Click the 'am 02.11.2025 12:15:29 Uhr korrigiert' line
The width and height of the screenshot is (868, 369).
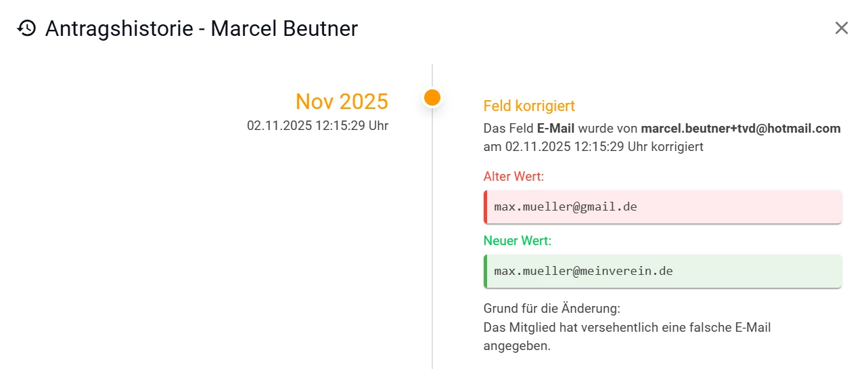(x=593, y=146)
